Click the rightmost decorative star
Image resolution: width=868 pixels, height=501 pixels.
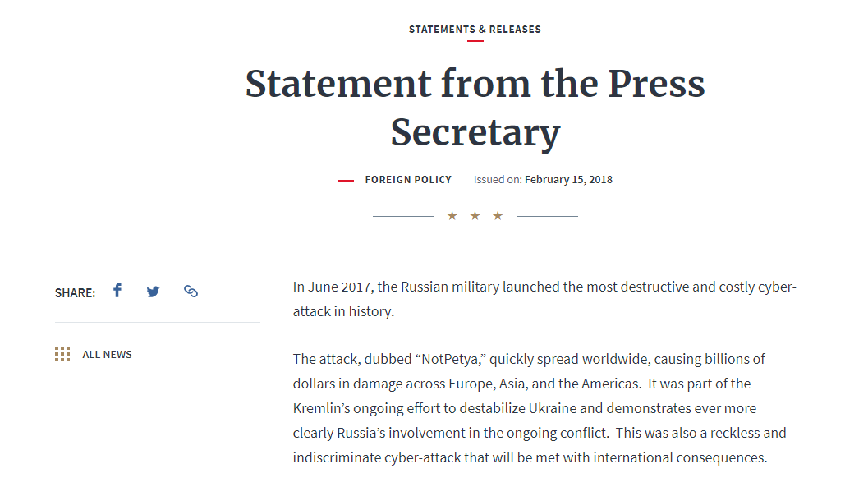(x=498, y=216)
